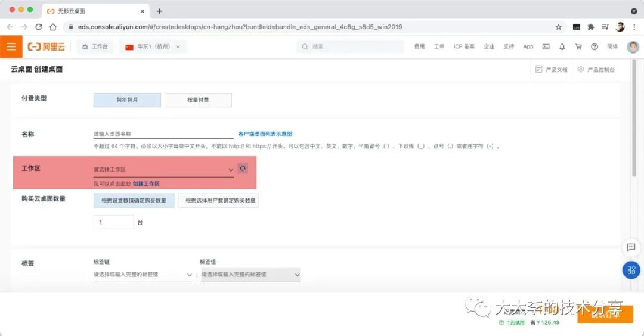Click the address bar URL
The image size is (644, 336).
[240, 27]
